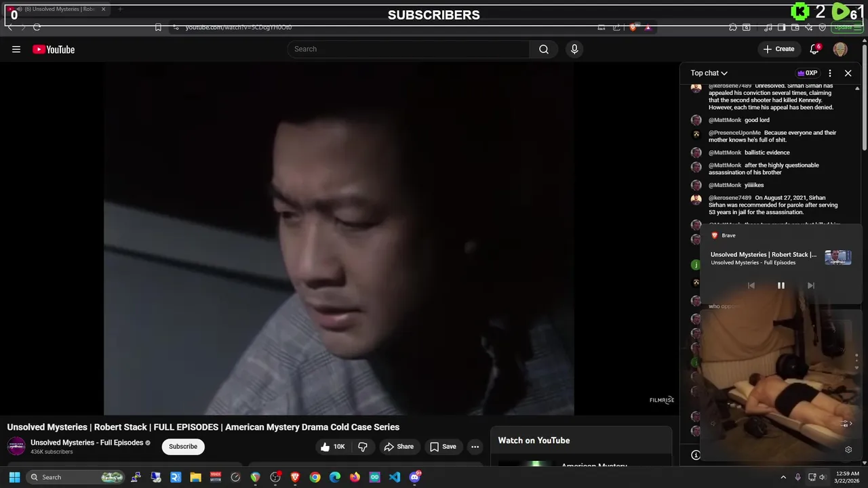Close the live chat panel

tap(848, 73)
